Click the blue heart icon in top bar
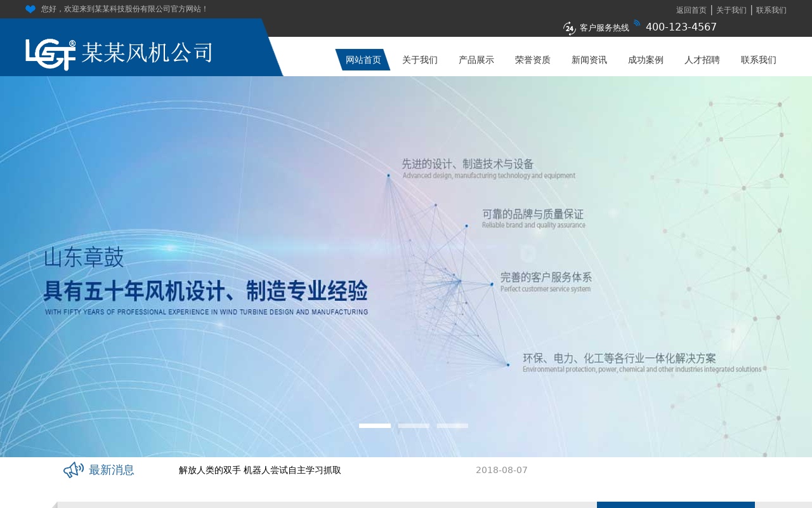This screenshot has height=508, width=812. pos(30,9)
